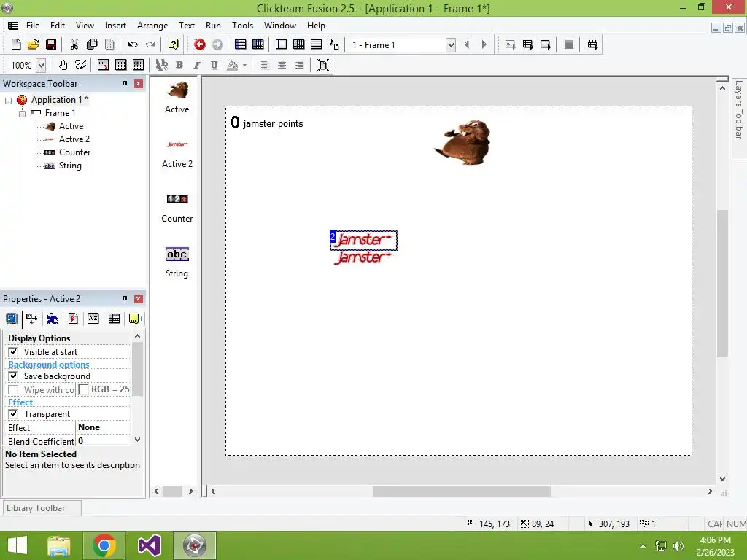Run application icon in toolbar
The width and height of the screenshot is (747, 560).
coord(528,44)
